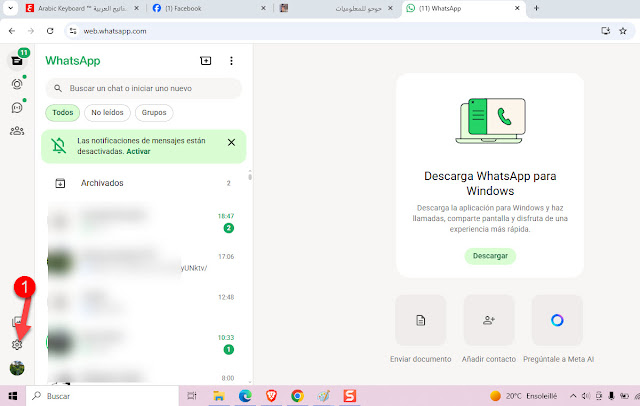Open WhatsApp settings gear icon

coord(17,344)
